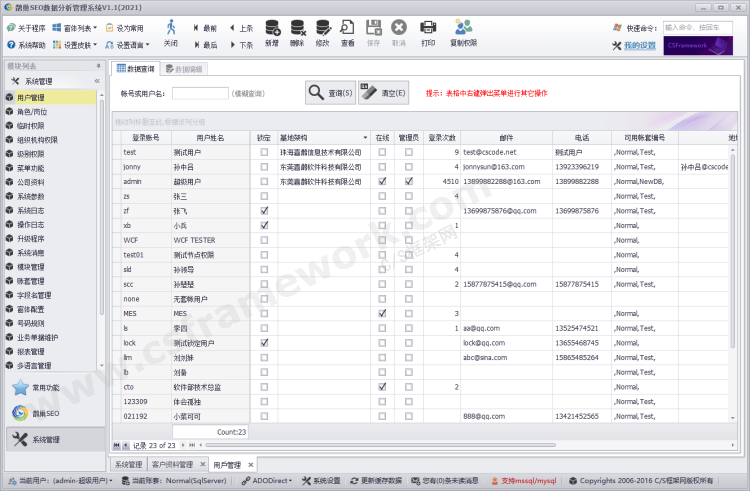Click the 快速命令 input box
Image resolution: width=750 pixels, height=491 pixels.
coord(697,28)
